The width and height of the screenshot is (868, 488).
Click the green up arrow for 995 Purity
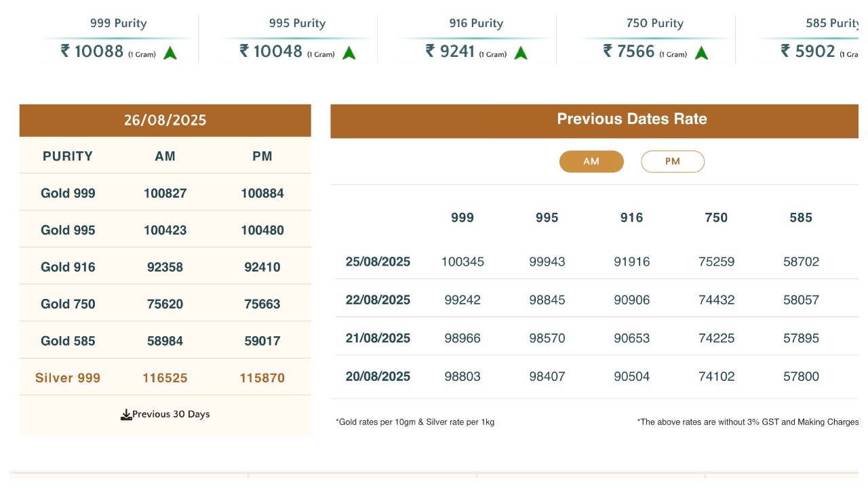click(349, 53)
